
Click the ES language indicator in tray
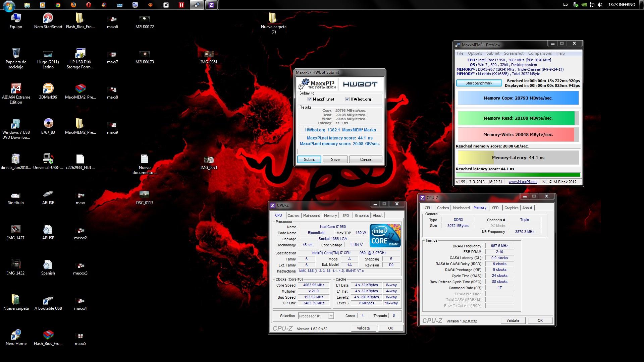click(566, 5)
